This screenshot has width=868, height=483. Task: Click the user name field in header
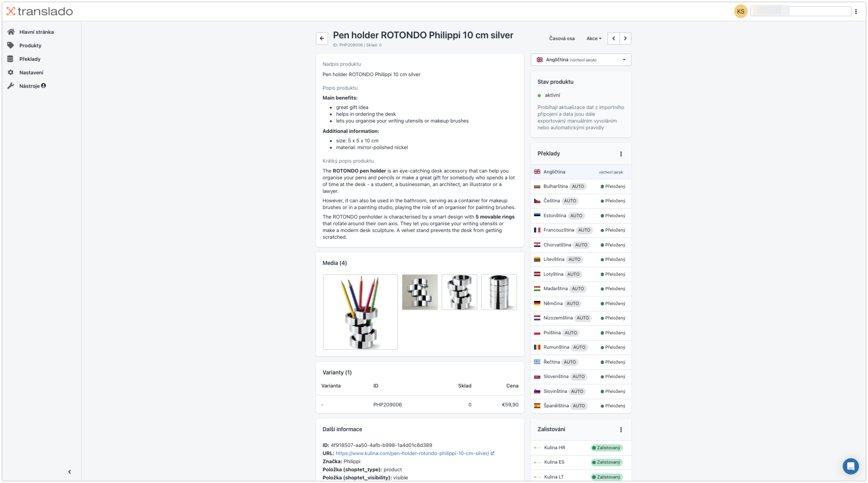[801, 11]
